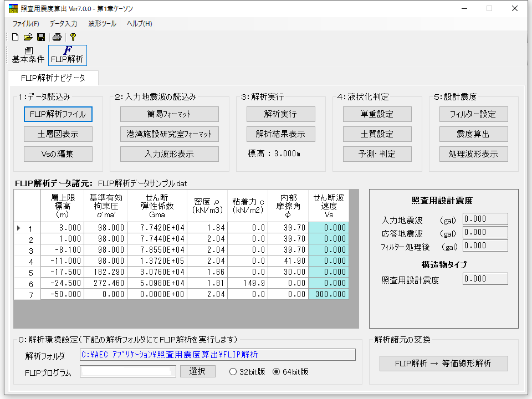
Task: Open the ヘルプ(H) menu
Action: [140, 24]
